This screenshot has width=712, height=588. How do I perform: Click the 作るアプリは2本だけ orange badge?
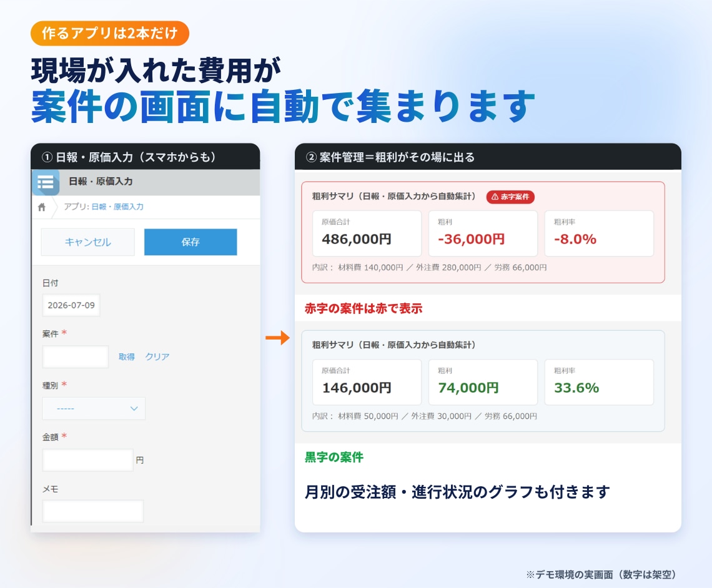click(110, 33)
